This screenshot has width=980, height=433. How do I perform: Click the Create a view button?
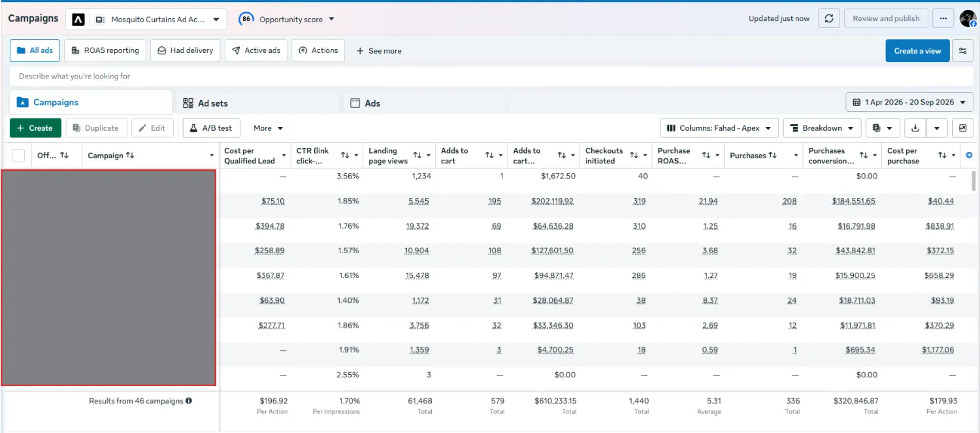coord(917,51)
